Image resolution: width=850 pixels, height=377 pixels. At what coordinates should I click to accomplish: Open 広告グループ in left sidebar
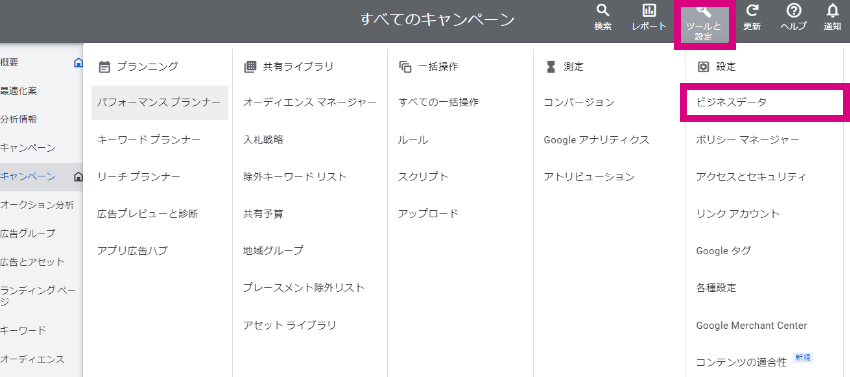point(28,234)
